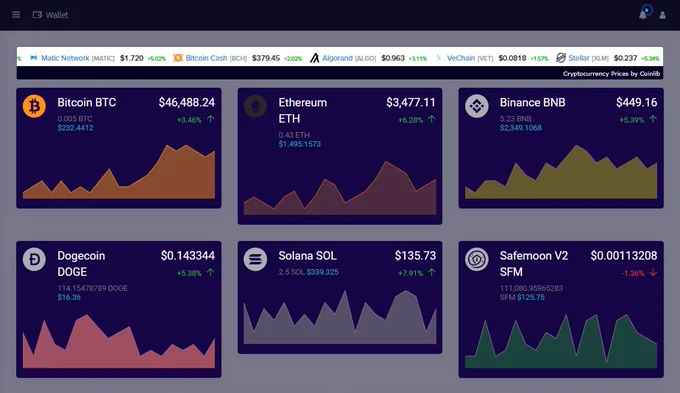
Task: Click the 114.15478789 DOGE amount
Action: 92,288
